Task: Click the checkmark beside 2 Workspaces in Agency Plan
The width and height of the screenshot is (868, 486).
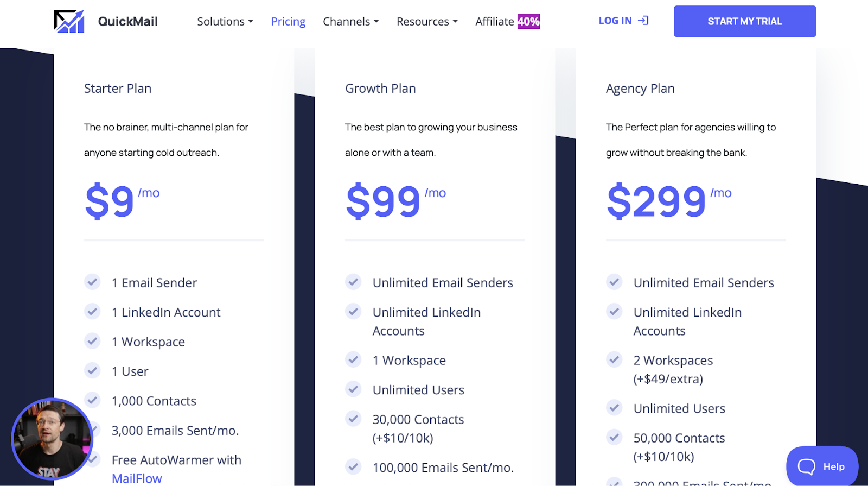Action: 615,359
